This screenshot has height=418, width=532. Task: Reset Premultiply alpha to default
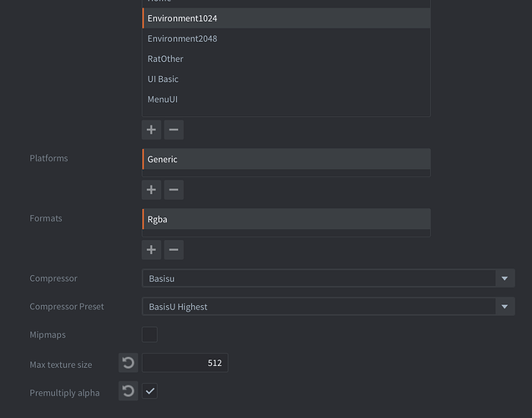pyautogui.click(x=128, y=391)
